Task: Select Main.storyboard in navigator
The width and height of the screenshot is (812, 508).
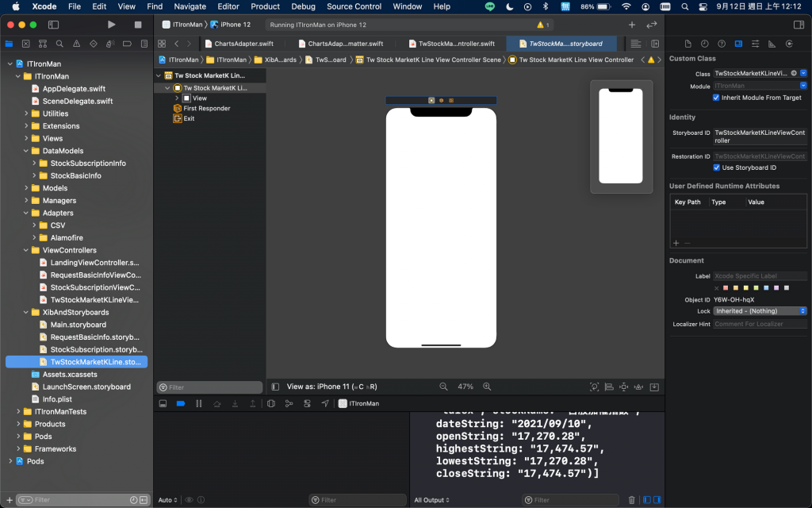Action: point(79,325)
